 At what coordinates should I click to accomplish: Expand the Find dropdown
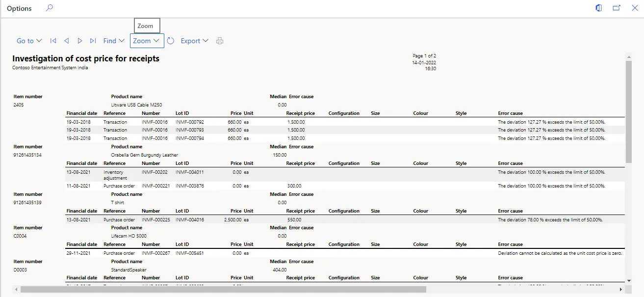(114, 41)
